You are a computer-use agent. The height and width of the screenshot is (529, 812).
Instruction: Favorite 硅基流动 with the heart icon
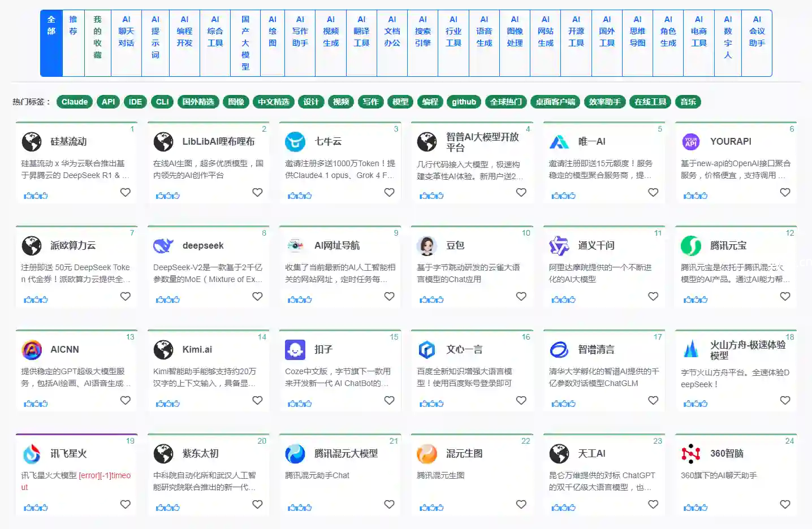126,193
